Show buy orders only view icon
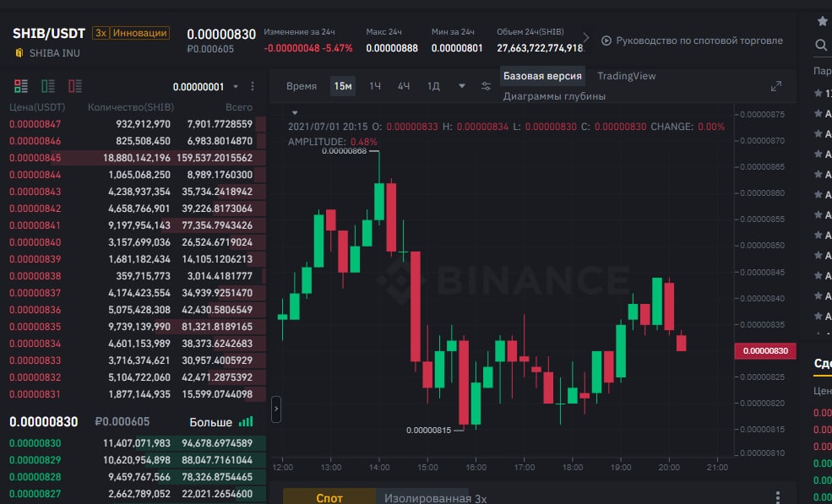This screenshot has height=504, width=832. pyautogui.click(x=48, y=86)
